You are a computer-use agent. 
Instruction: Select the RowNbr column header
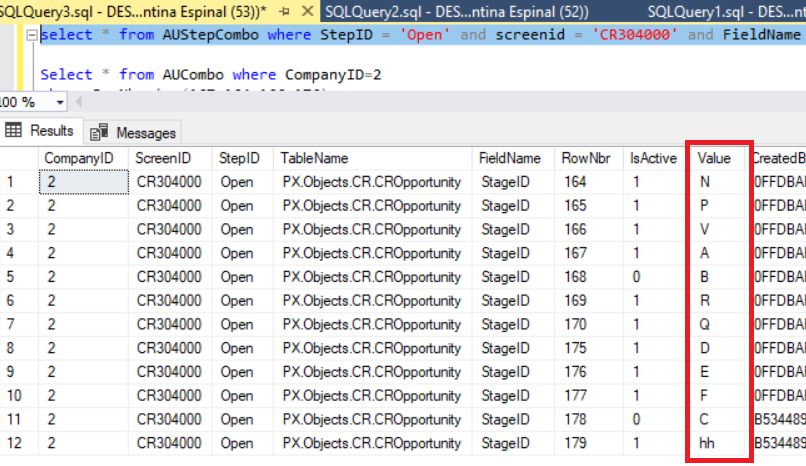pyautogui.click(x=589, y=158)
